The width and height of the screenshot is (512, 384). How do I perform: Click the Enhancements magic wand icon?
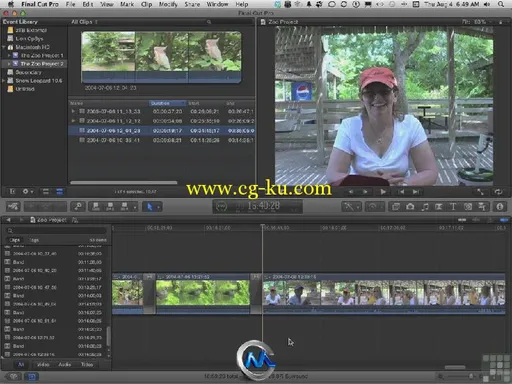[349, 207]
